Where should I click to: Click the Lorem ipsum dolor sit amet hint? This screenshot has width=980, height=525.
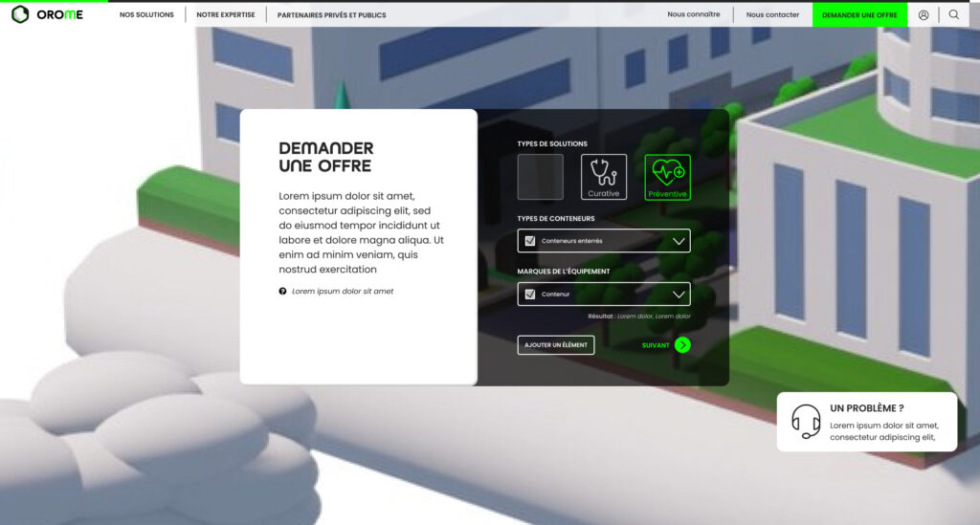(343, 292)
